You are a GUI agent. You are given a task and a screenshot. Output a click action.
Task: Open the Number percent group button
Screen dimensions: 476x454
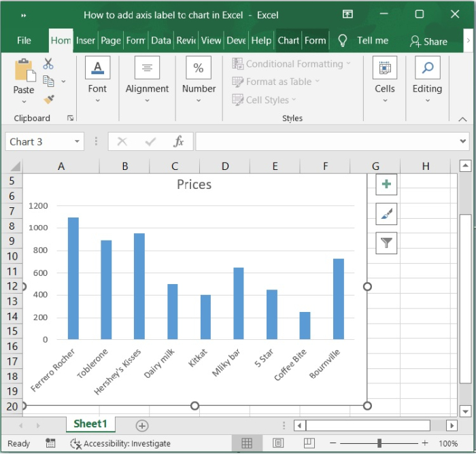[199, 80]
